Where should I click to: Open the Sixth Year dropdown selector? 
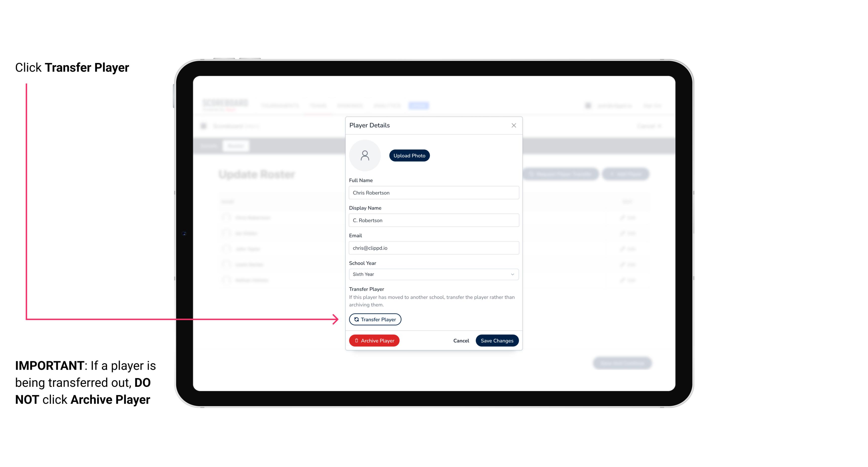[x=433, y=274]
